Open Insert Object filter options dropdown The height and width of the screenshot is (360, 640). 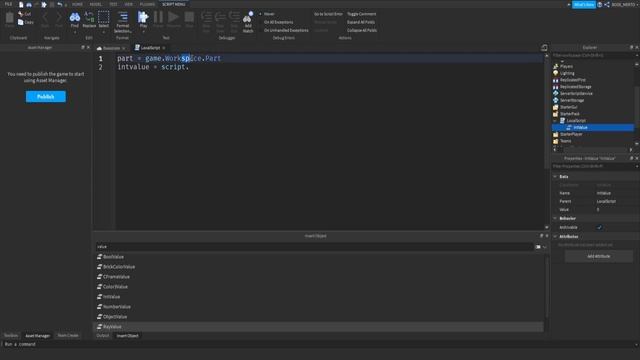[544, 247]
